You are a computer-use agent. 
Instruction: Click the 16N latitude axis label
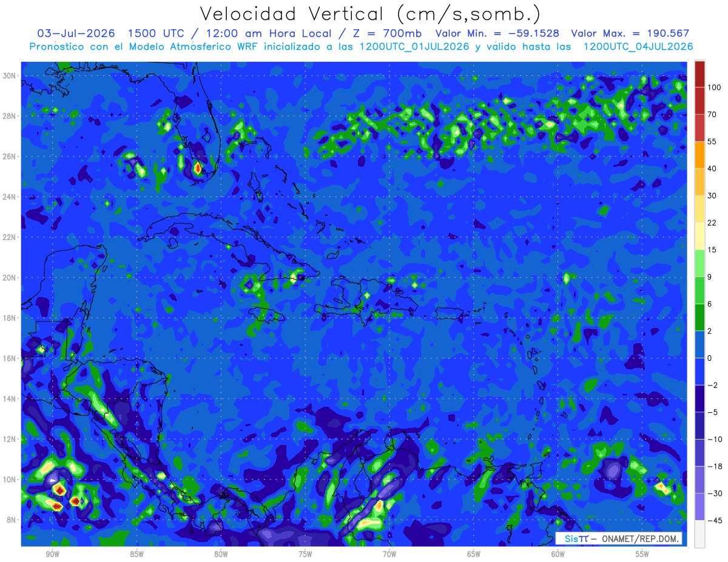tap(10, 358)
